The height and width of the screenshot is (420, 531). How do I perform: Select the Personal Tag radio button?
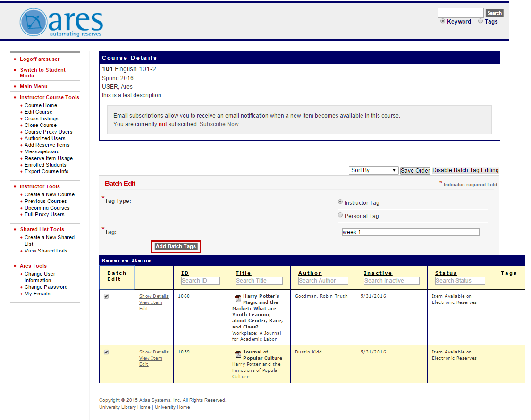pyautogui.click(x=340, y=215)
